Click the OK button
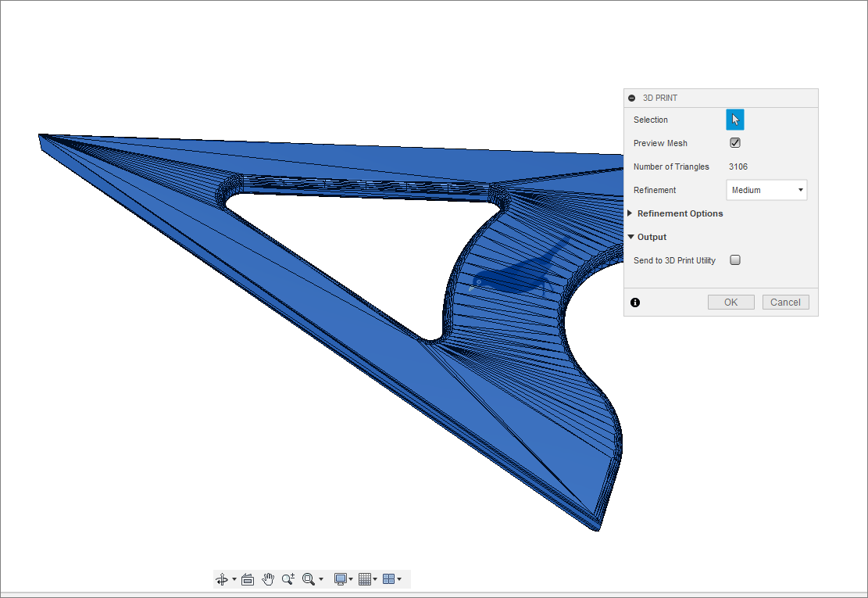The image size is (868, 598). point(730,302)
